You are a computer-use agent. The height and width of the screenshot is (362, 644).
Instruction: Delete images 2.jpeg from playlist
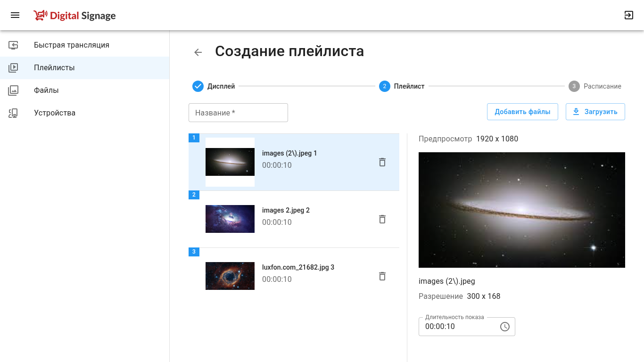click(382, 219)
